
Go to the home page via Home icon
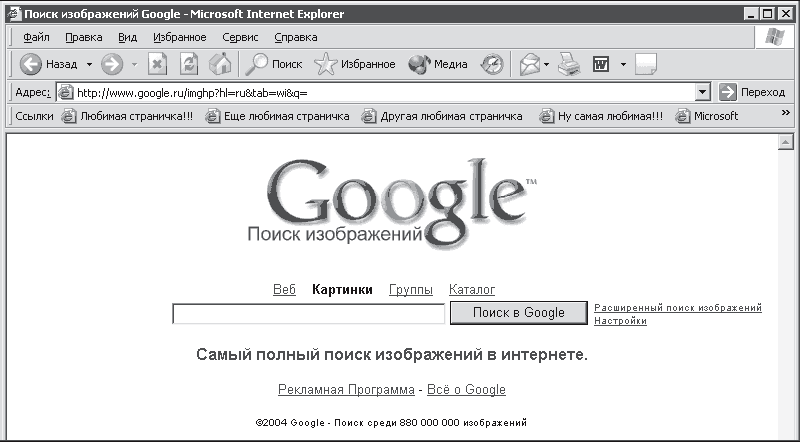[x=220, y=65]
